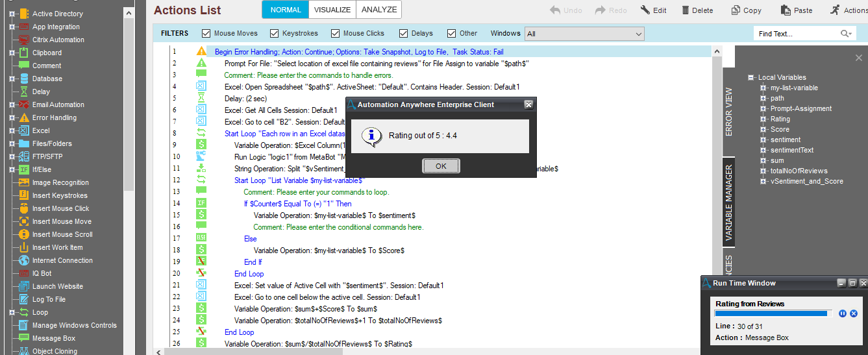Click the Excel command icon in sidebar
Viewport: 868px width, 355px height.
[23, 130]
